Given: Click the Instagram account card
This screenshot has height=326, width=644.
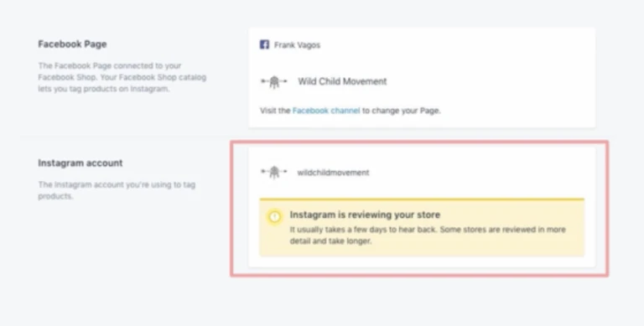Looking at the screenshot, I should click(422, 207).
